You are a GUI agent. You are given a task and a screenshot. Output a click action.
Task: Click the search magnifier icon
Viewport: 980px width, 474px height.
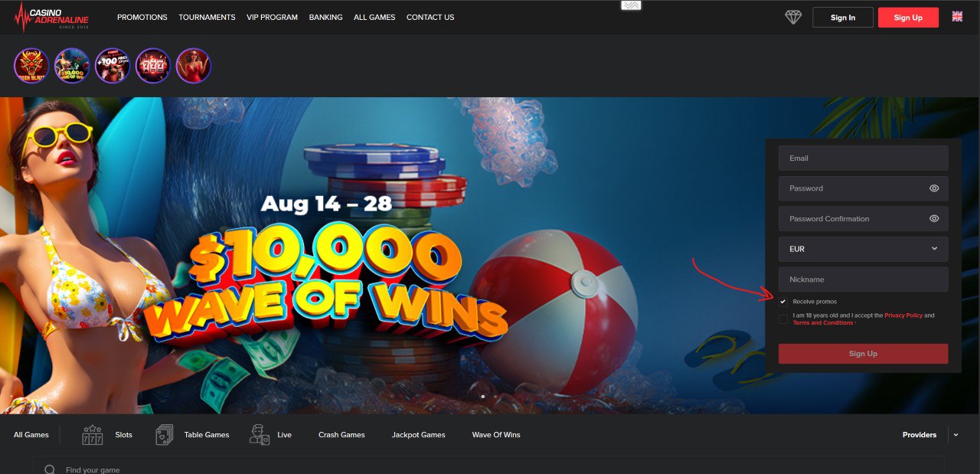coord(50,469)
